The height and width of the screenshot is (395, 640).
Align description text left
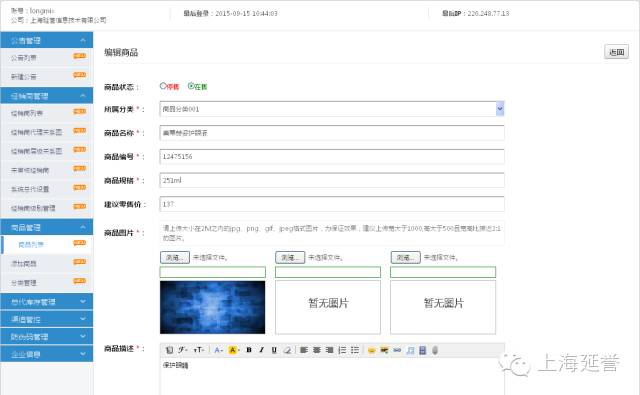click(304, 350)
